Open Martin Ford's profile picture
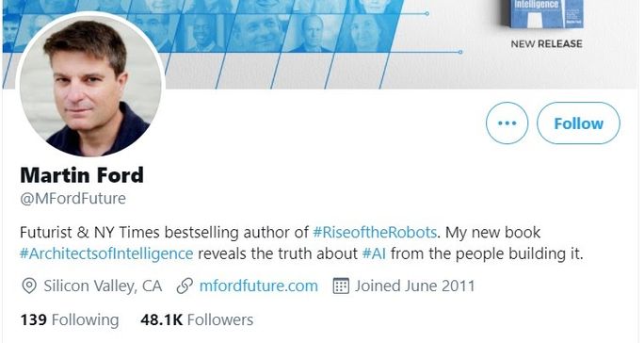The width and height of the screenshot is (644, 343). pos(90,85)
